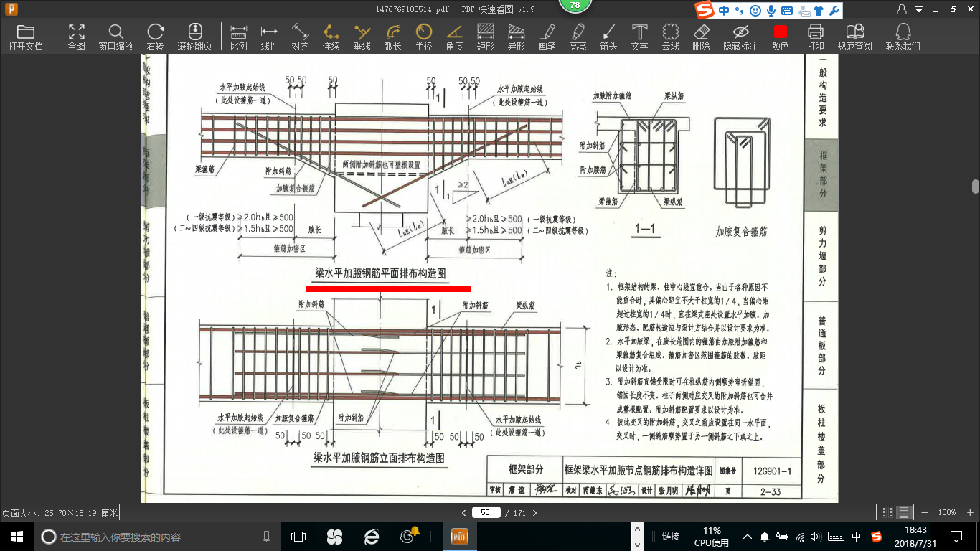Select the text 文字 annotation tool
The image size is (980, 551).
tap(639, 37)
